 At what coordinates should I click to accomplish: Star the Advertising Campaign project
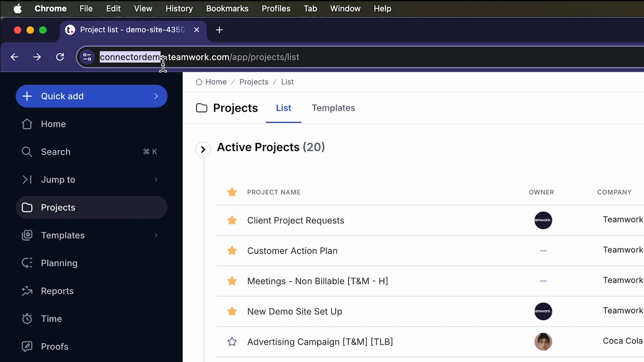[232, 342]
